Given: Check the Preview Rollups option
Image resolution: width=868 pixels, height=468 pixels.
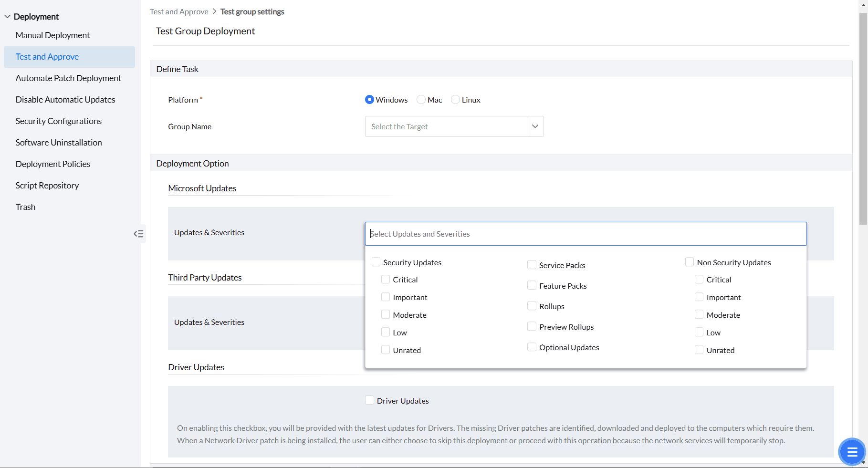Looking at the screenshot, I should click(x=532, y=326).
